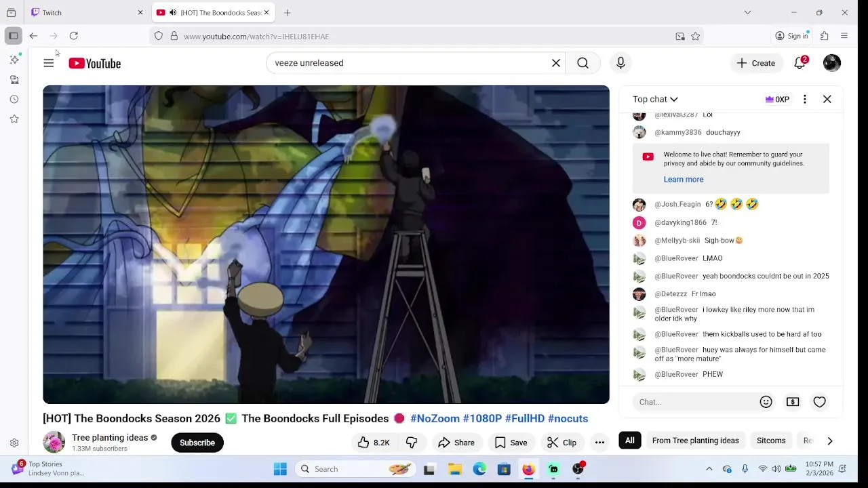Show hidden system tray icons chevron

coord(709,469)
